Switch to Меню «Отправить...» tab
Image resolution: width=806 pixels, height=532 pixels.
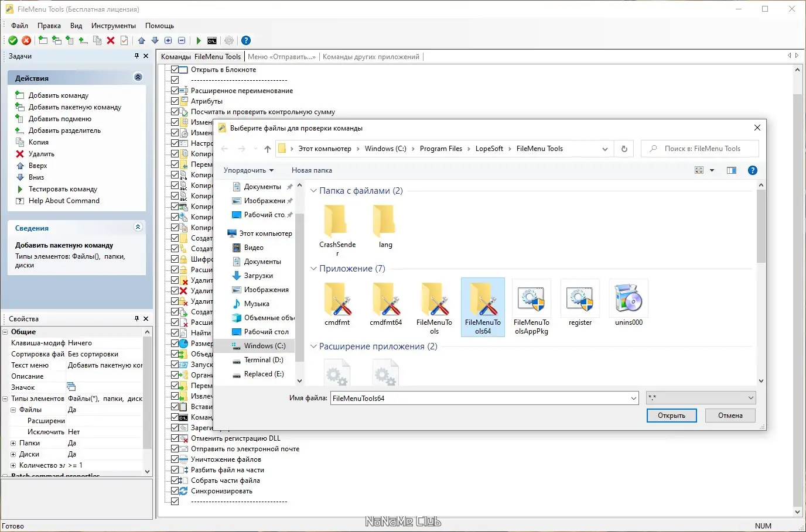pos(282,57)
